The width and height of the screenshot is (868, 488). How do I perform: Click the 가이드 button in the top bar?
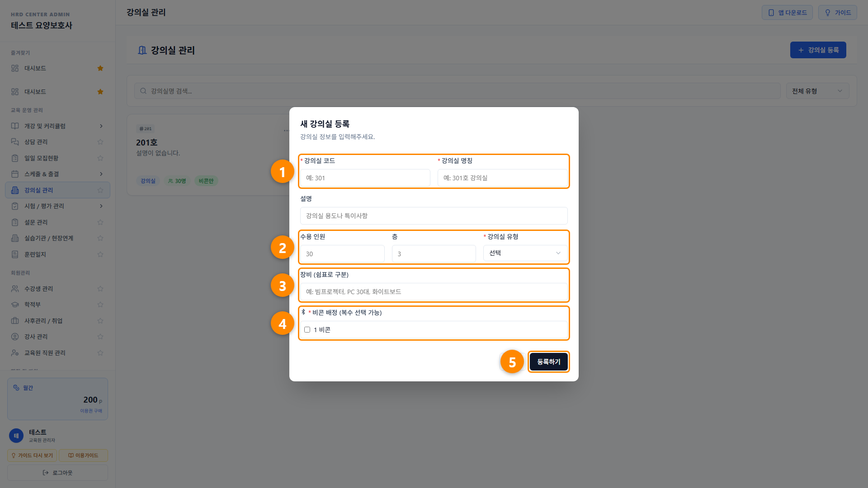pos(837,13)
